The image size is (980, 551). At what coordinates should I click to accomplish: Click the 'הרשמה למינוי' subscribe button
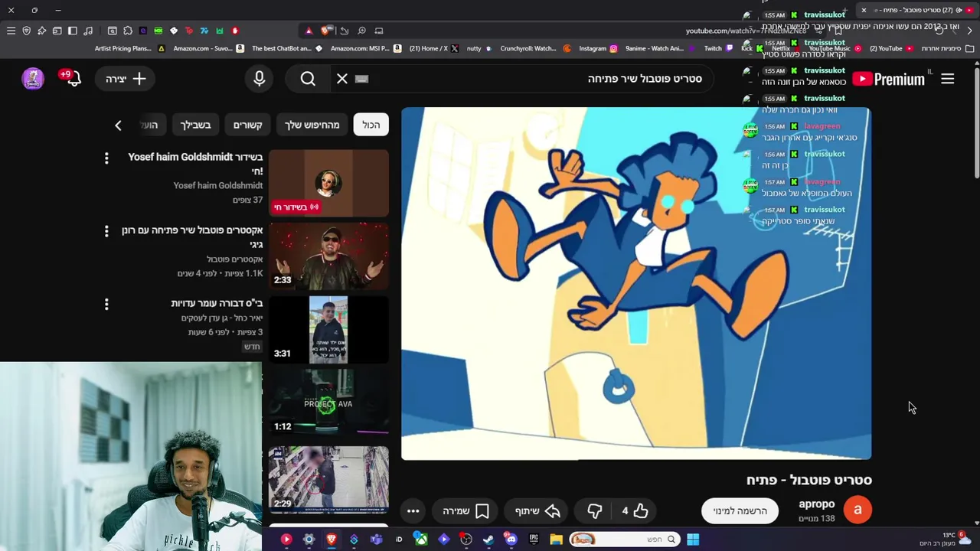click(740, 510)
